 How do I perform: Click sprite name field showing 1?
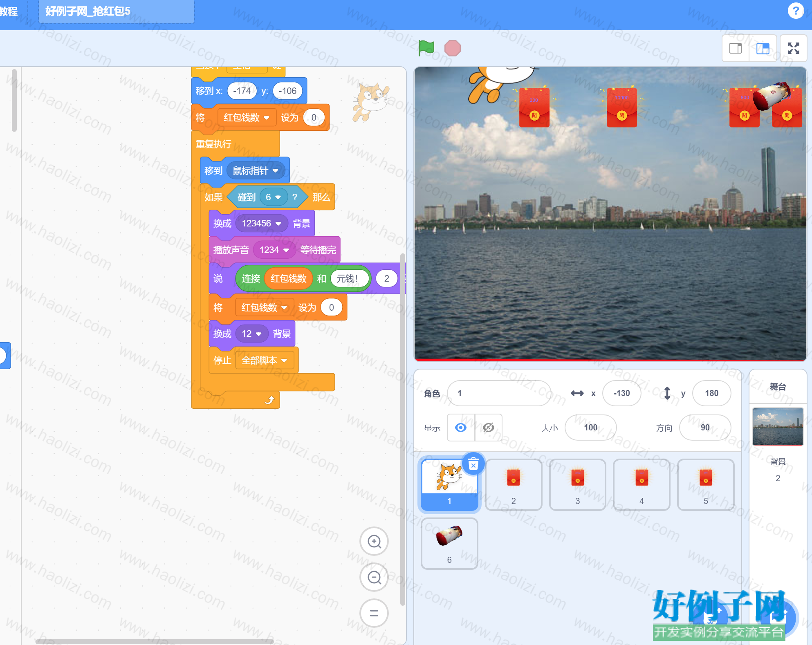pos(499,393)
